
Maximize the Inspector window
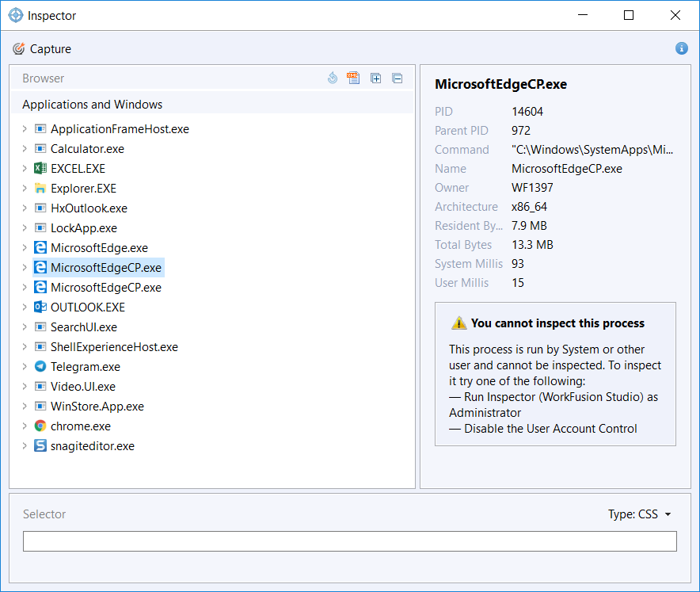(x=629, y=15)
